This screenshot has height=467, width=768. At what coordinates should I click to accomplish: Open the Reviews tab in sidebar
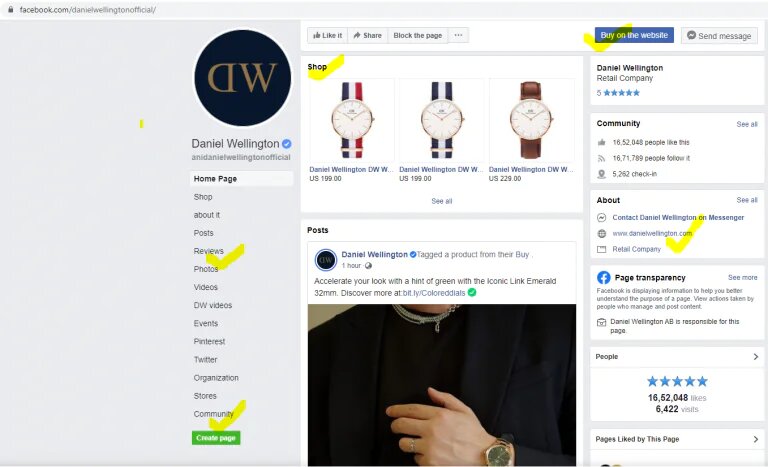(208, 251)
